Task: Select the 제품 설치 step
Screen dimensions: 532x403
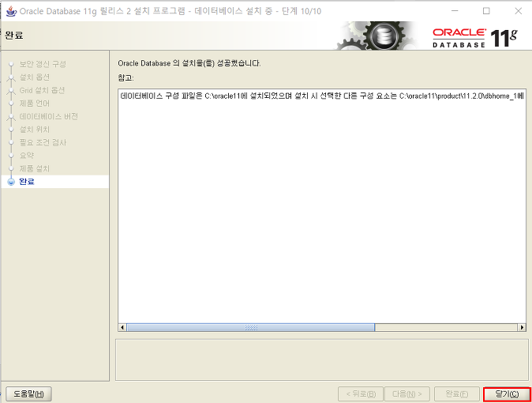Action: [x=34, y=168]
